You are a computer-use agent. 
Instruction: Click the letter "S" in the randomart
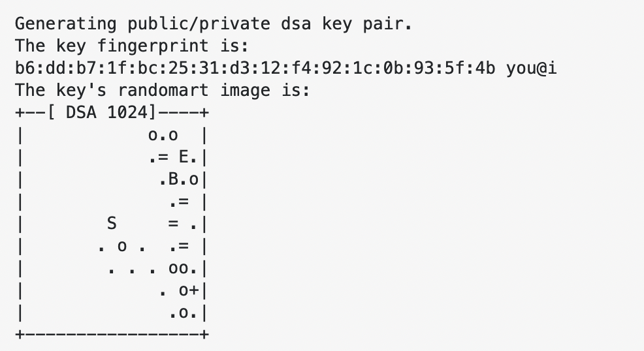(x=112, y=224)
